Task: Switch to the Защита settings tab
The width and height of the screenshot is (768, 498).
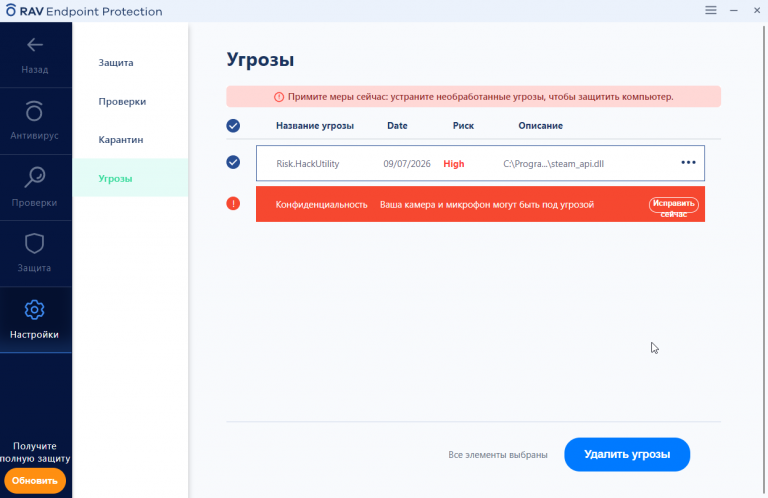Action: (x=116, y=63)
